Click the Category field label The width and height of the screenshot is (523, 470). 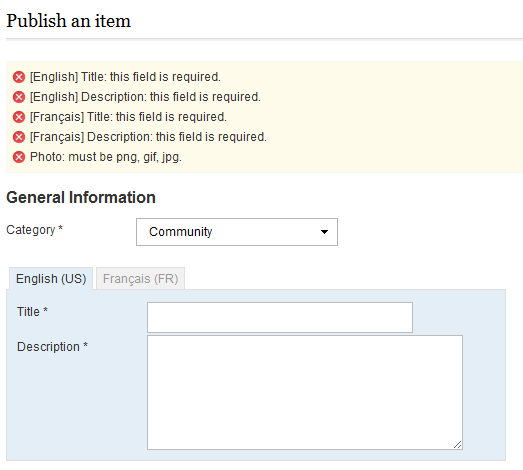[x=35, y=230]
